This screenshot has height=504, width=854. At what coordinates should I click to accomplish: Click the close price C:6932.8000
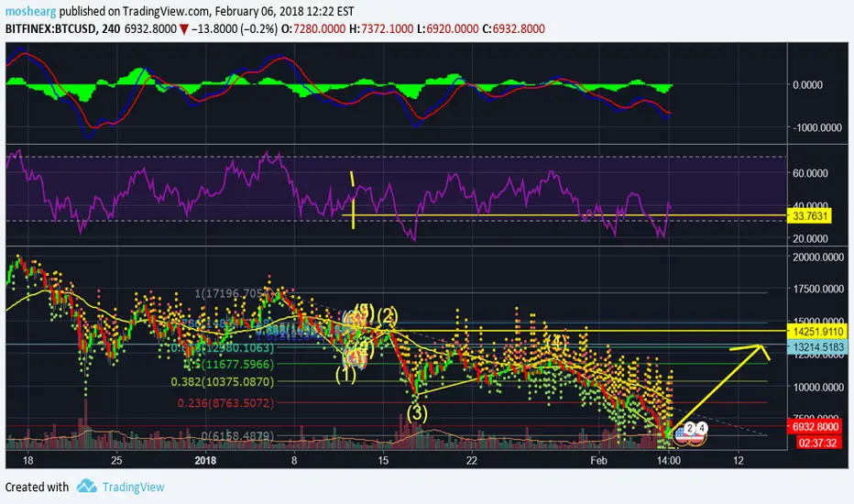click(514, 29)
